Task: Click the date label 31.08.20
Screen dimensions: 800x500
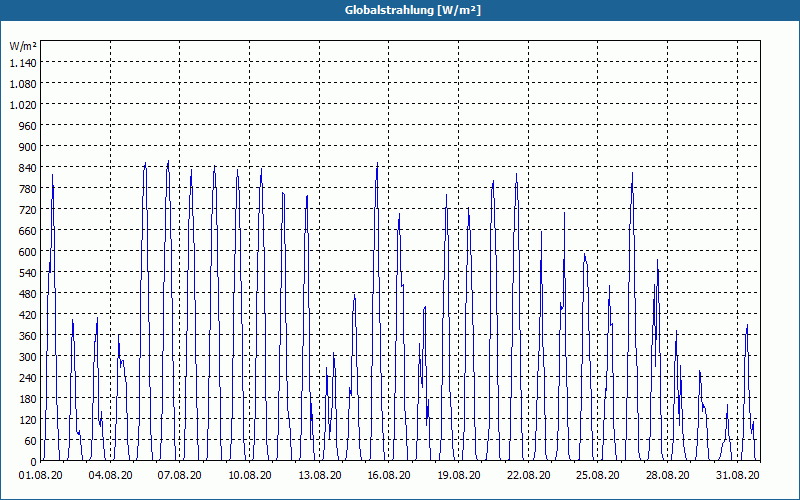Action: (737, 475)
